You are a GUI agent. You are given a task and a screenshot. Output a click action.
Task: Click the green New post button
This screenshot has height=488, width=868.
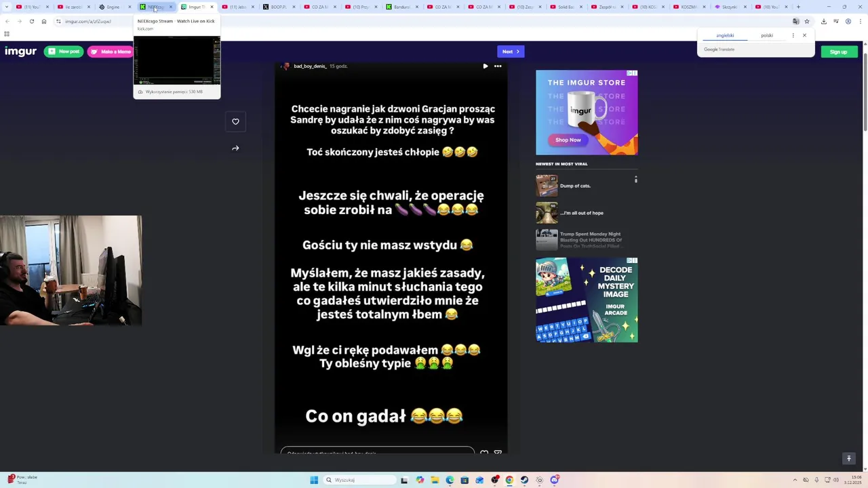(x=64, y=52)
